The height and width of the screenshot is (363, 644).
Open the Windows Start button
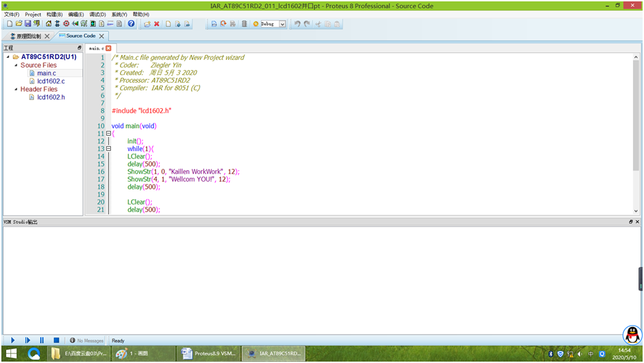[12, 353]
